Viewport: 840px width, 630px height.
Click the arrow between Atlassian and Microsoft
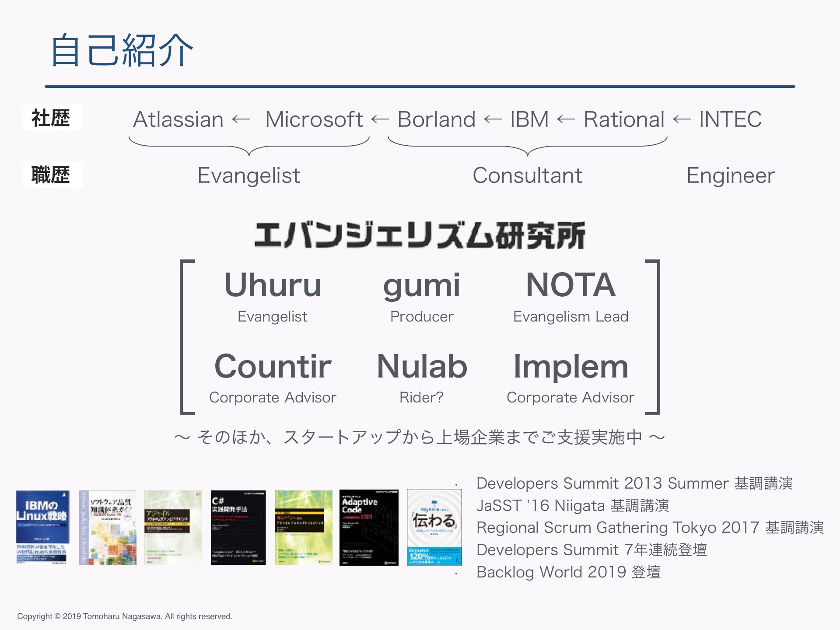coord(241,119)
